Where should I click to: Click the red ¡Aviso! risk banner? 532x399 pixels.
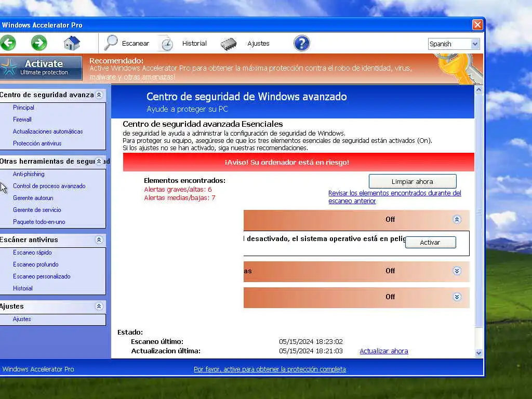pos(299,162)
